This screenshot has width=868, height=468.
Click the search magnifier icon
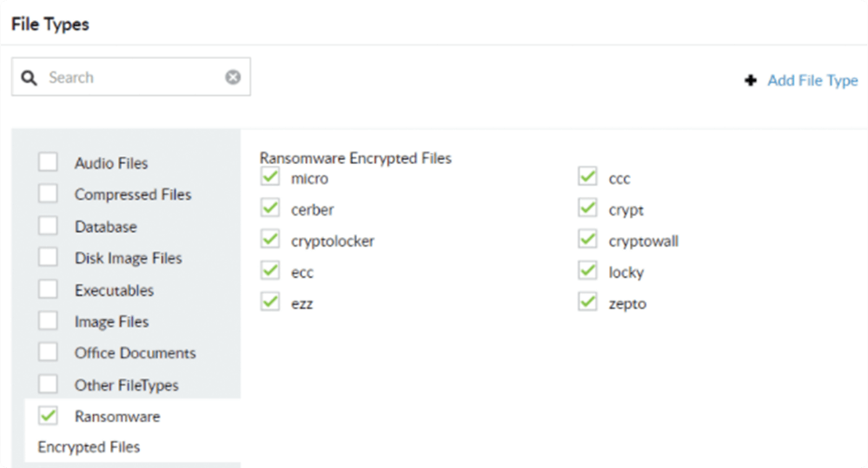[x=30, y=78]
